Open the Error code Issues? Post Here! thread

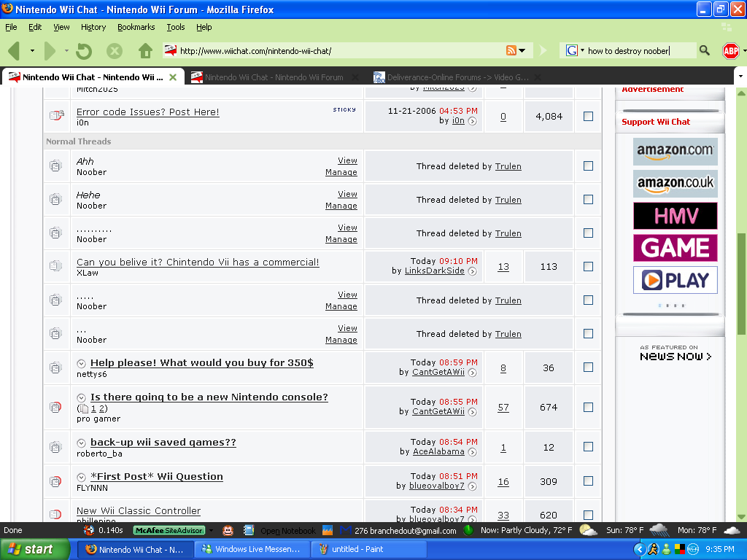pos(147,112)
